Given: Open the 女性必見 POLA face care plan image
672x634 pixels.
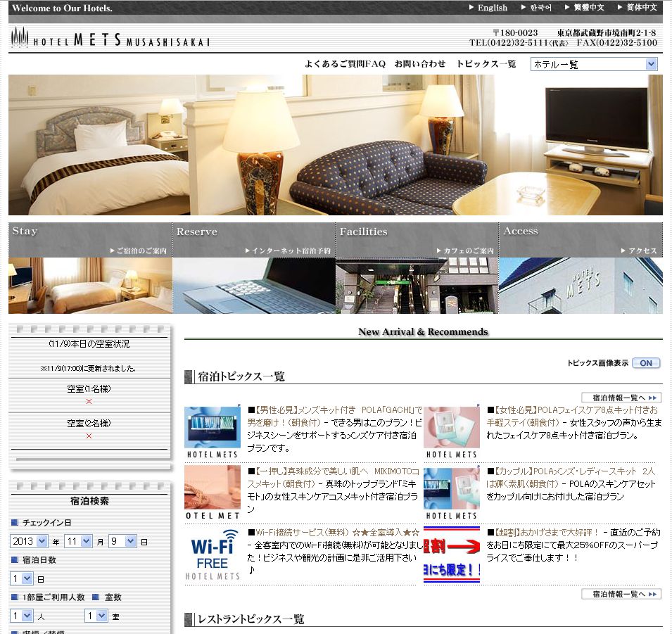Looking at the screenshot, I should pos(451,432).
